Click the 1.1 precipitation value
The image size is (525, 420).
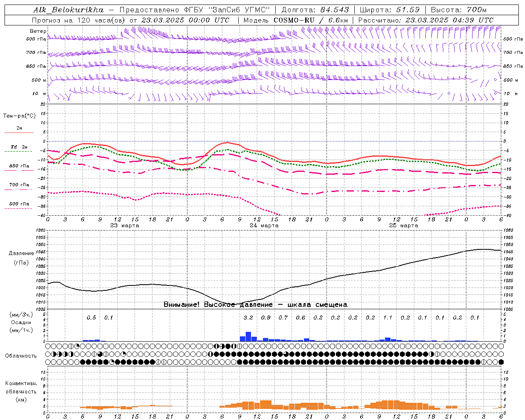point(388,318)
